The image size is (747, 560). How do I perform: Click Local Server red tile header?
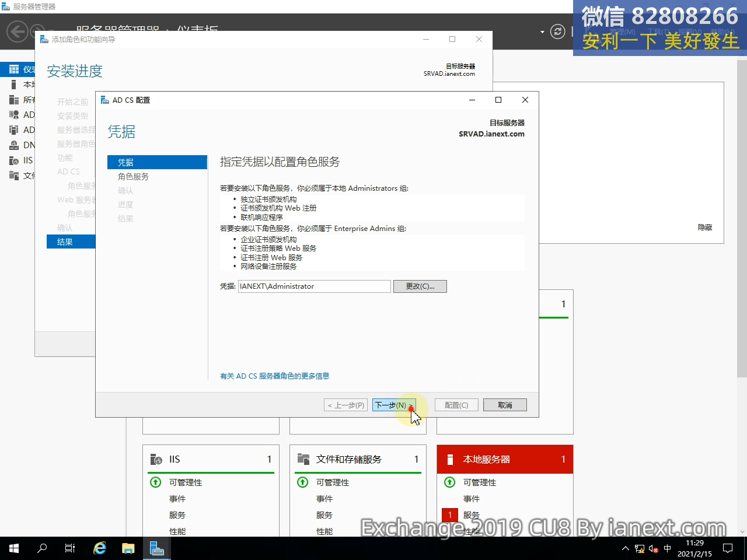505,460
